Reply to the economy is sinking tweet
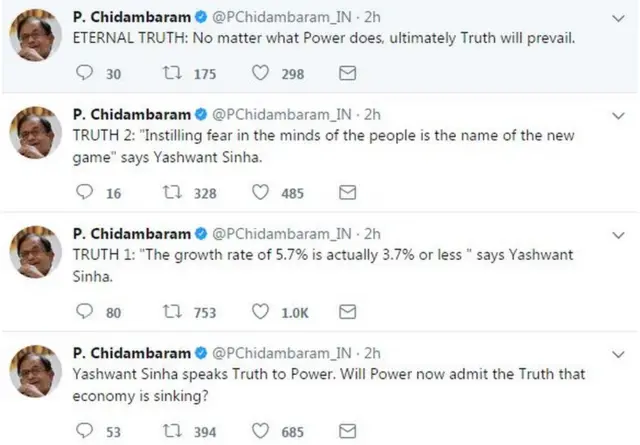 (x=86, y=431)
